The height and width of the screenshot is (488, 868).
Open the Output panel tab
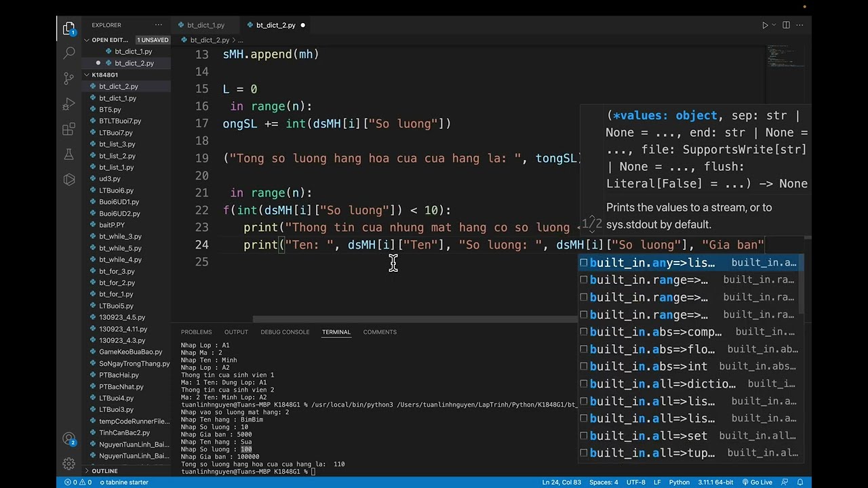point(236,332)
